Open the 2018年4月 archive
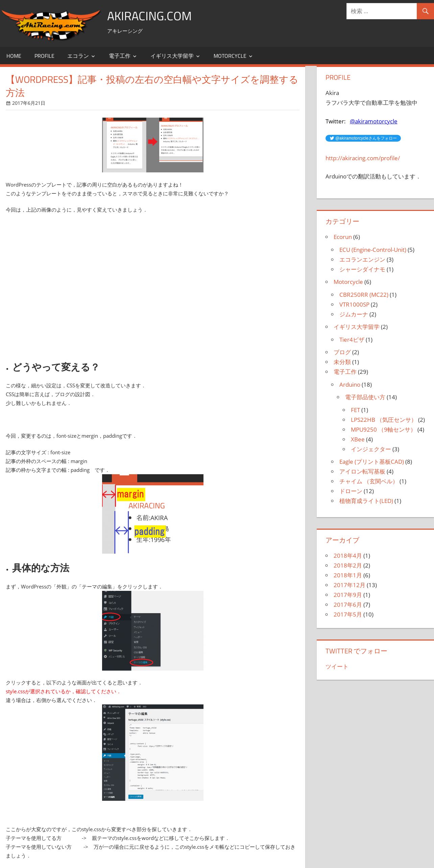434x868 pixels. tap(347, 556)
